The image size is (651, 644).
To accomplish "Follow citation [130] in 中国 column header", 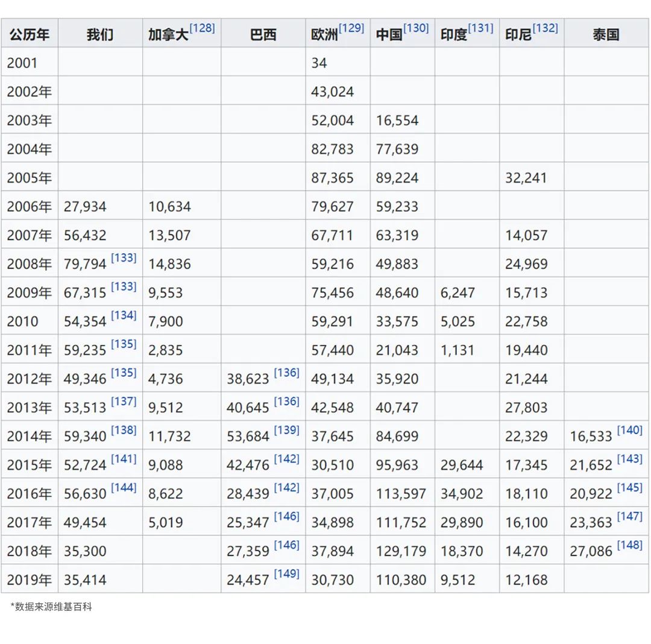I will [416, 28].
